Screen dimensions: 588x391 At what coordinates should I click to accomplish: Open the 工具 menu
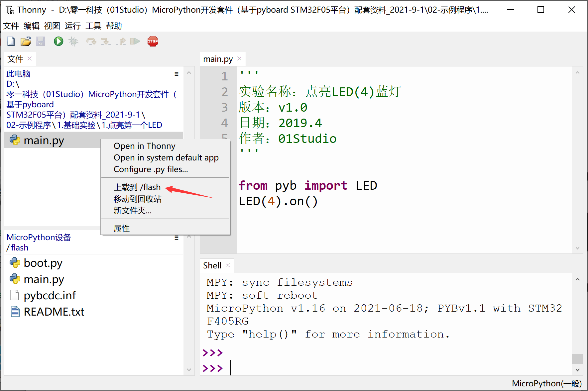click(x=93, y=26)
